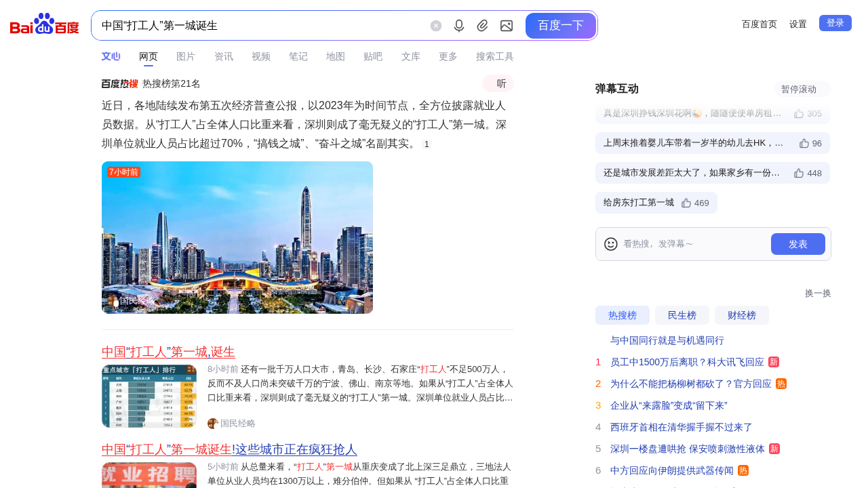Open the 设置 menu
868x488 pixels.
798,24
